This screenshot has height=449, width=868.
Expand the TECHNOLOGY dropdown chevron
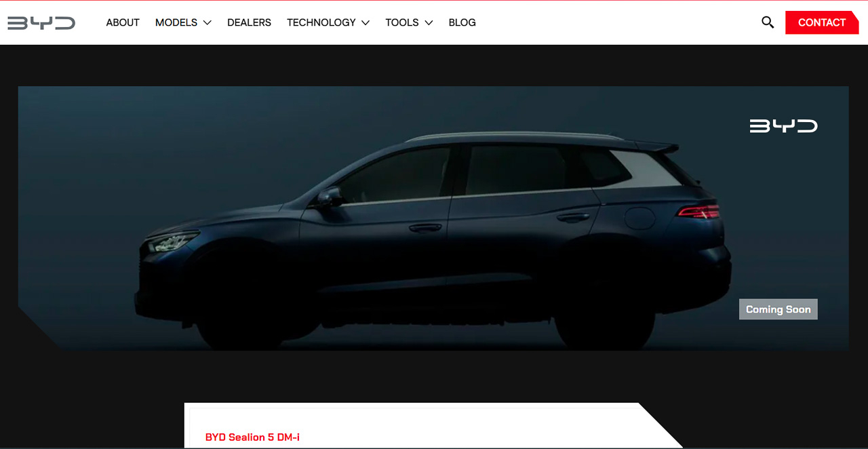[x=366, y=23]
